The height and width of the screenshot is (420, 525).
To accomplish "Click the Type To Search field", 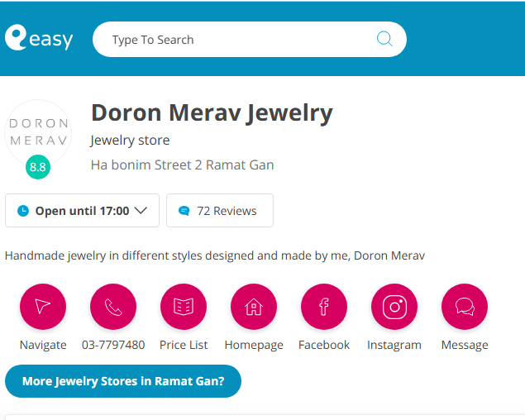I will [x=240, y=40].
